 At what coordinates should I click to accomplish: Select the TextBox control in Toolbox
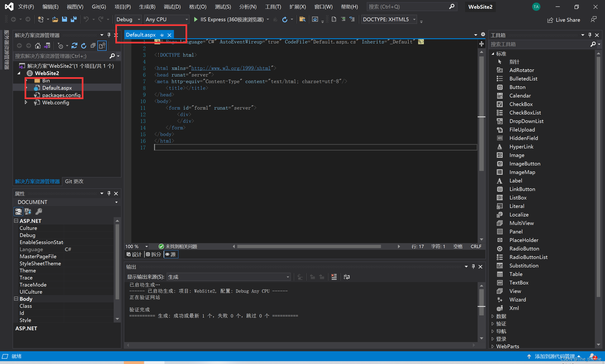coord(519,283)
